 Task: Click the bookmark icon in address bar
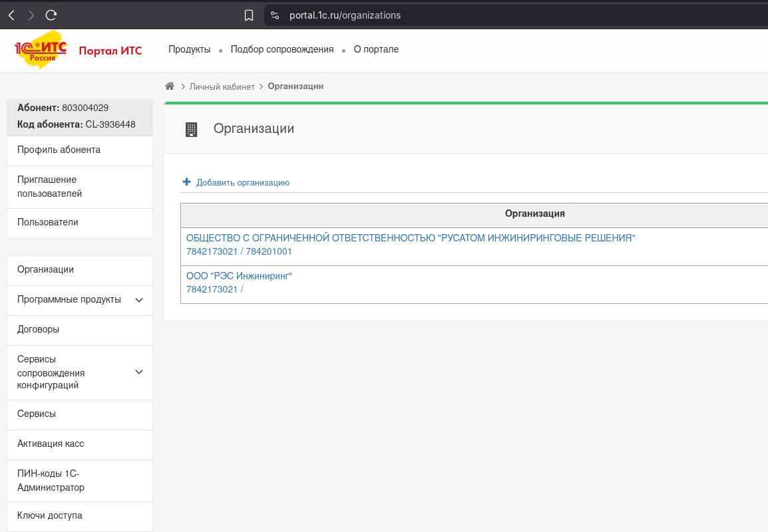click(249, 15)
